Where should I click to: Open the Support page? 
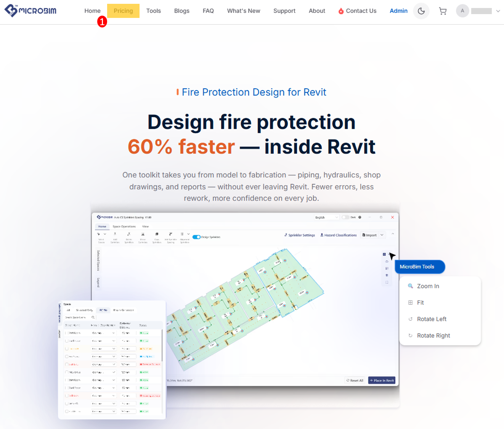point(284,11)
